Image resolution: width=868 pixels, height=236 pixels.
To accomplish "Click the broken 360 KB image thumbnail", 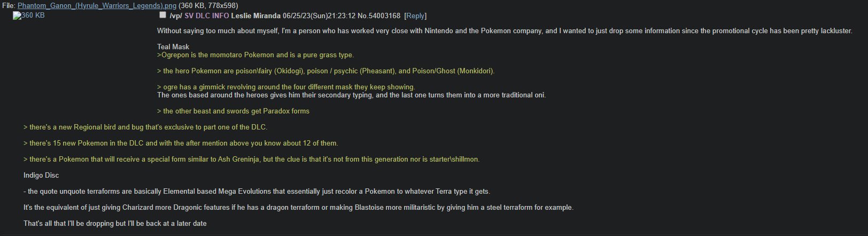I will (29, 16).
